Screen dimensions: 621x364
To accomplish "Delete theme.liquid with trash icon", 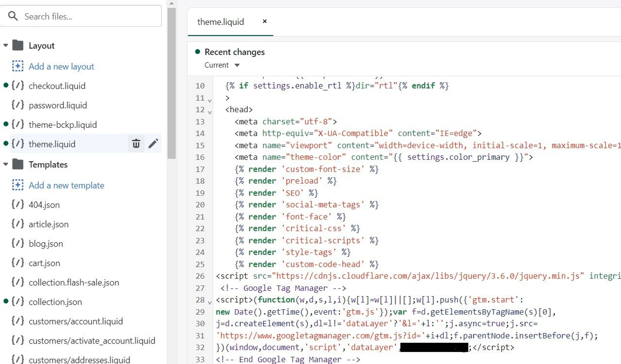I will tap(136, 143).
